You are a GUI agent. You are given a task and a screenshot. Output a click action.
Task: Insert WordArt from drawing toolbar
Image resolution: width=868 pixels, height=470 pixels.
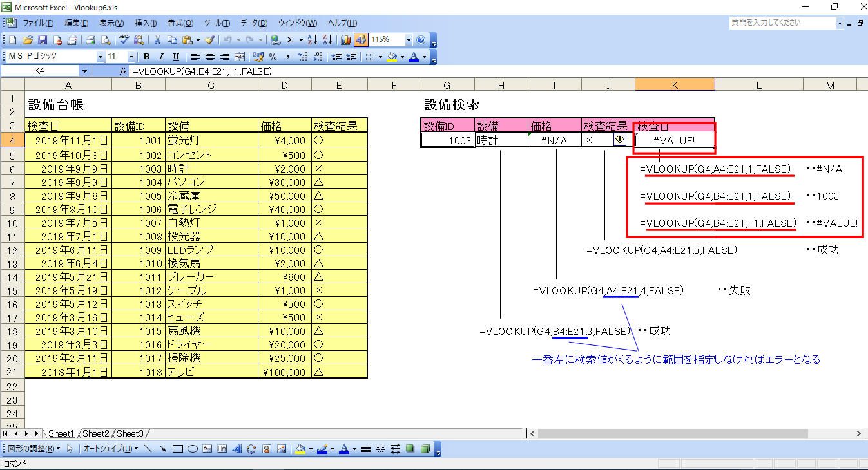click(x=237, y=449)
